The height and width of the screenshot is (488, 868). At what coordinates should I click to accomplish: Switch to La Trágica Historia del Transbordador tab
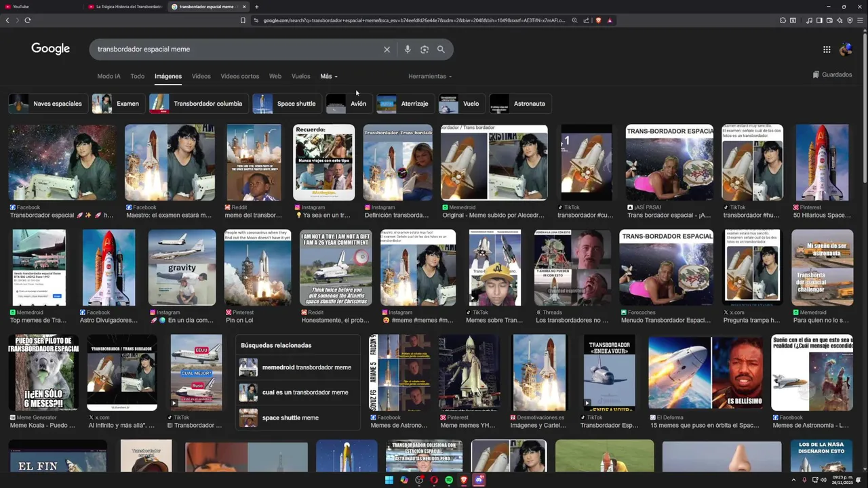click(x=125, y=7)
